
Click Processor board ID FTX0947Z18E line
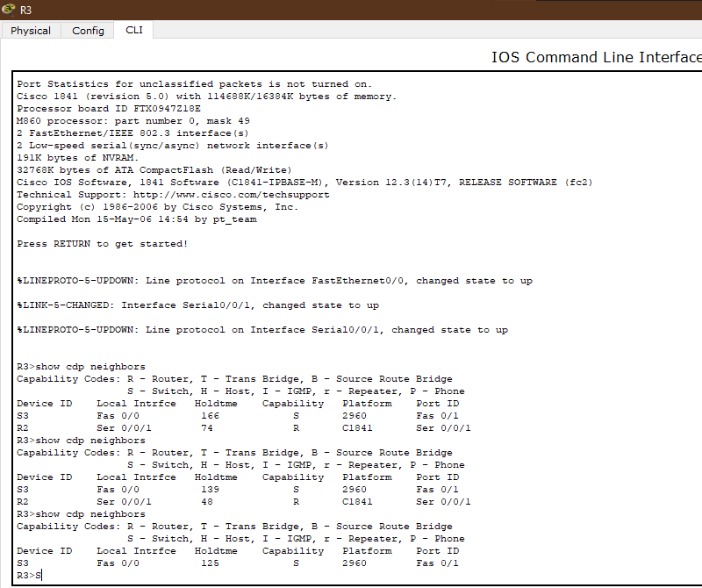click(109, 109)
